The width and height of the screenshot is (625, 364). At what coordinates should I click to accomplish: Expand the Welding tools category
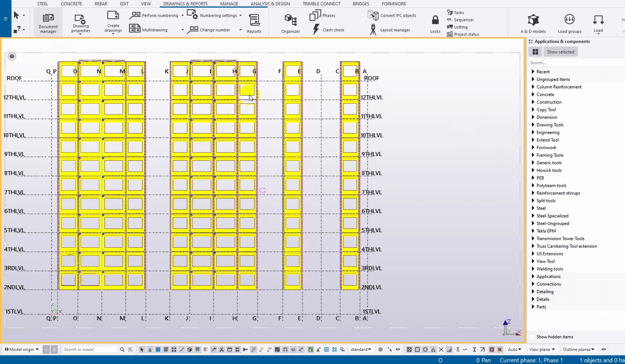pos(533,269)
